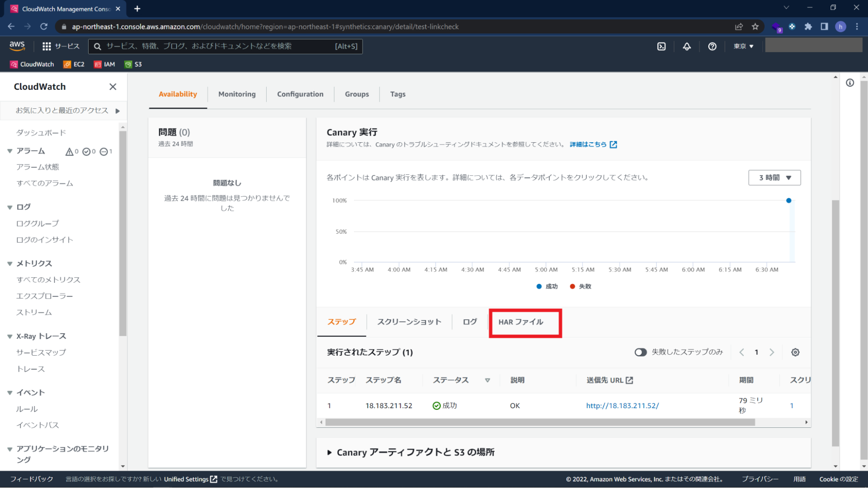Switch to the Groups tab
The width and height of the screenshot is (868, 488).
[356, 94]
